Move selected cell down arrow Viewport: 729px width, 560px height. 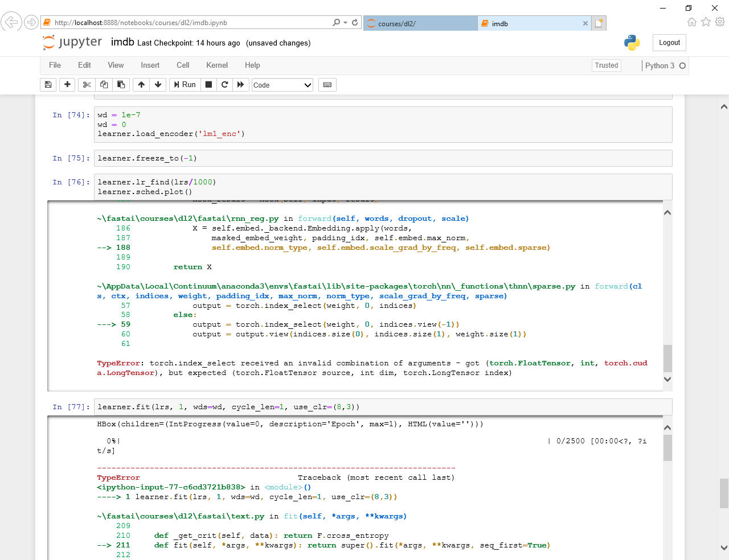coord(158,85)
